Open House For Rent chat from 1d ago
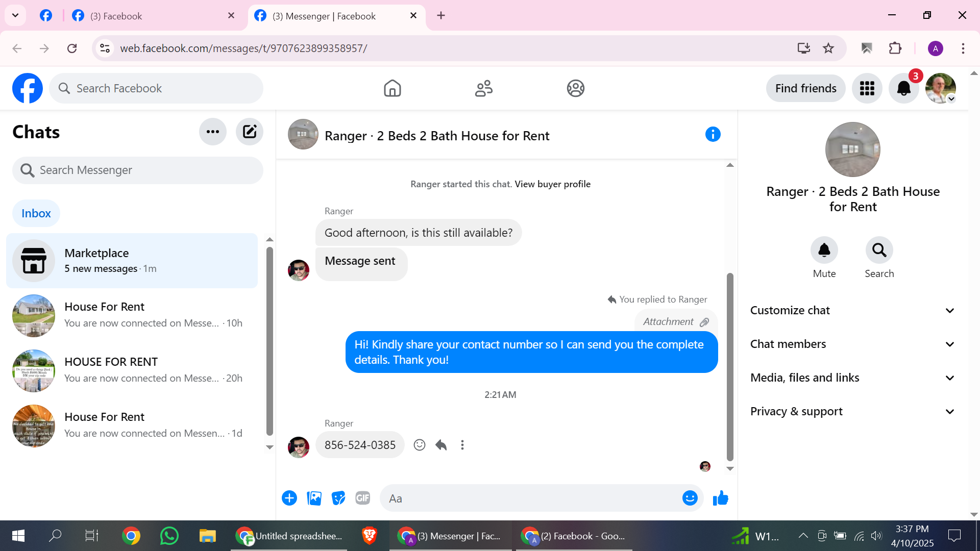The width and height of the screenshot is (980, 551). pos(132,425)
